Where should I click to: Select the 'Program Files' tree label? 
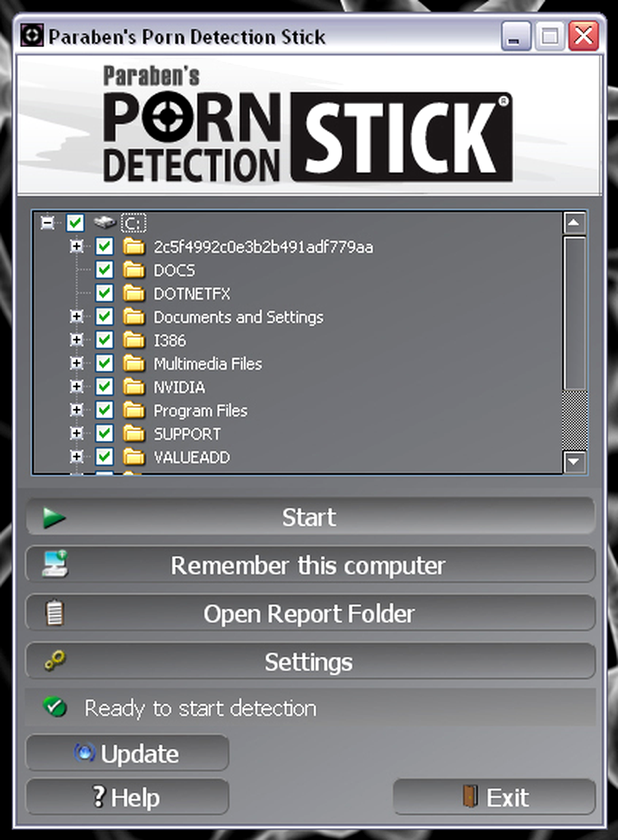200,411
